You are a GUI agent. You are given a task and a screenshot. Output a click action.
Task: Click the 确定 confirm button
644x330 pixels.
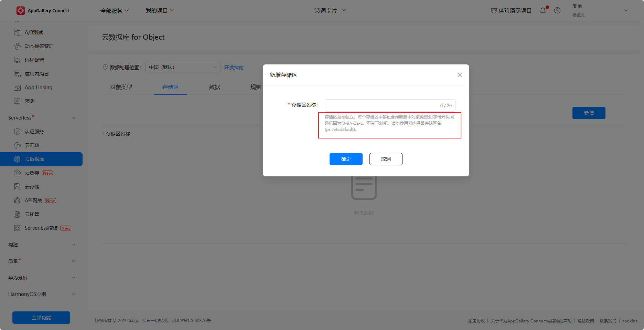pos(346,159)
